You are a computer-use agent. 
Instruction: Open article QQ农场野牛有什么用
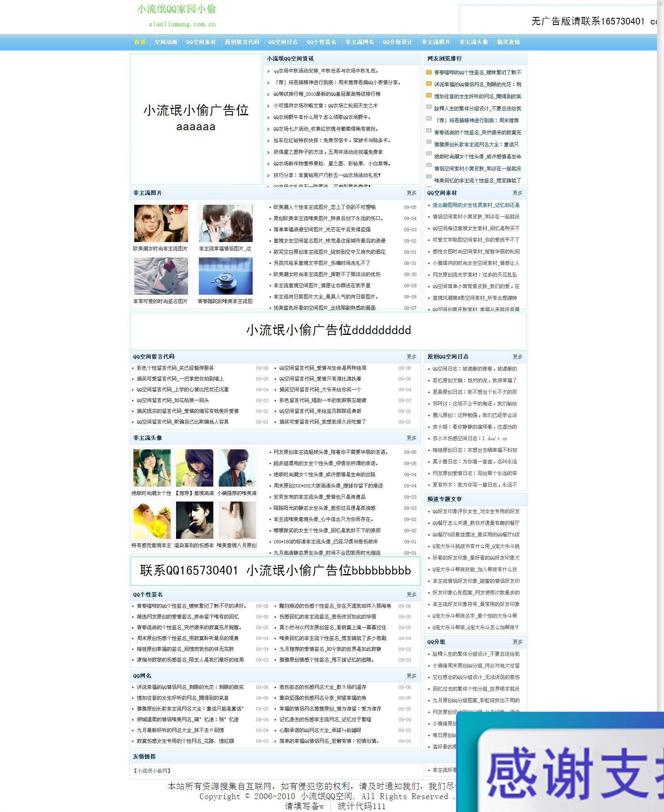tap(322, 117)
